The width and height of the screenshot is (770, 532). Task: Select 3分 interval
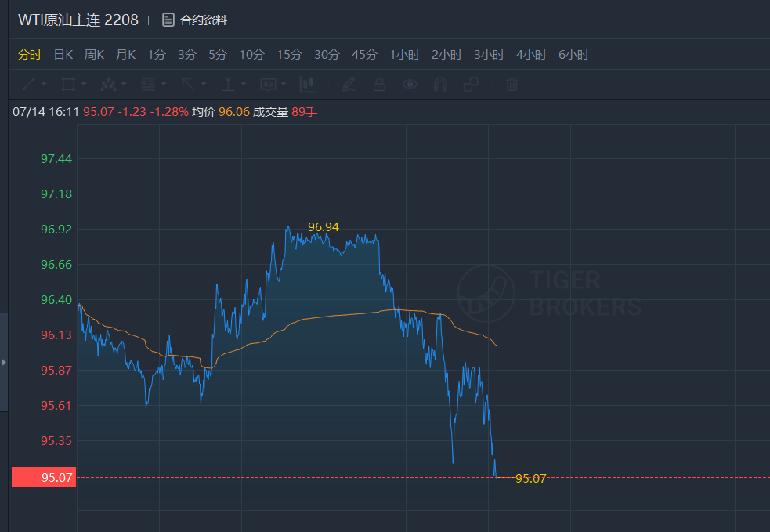[187, 55]
